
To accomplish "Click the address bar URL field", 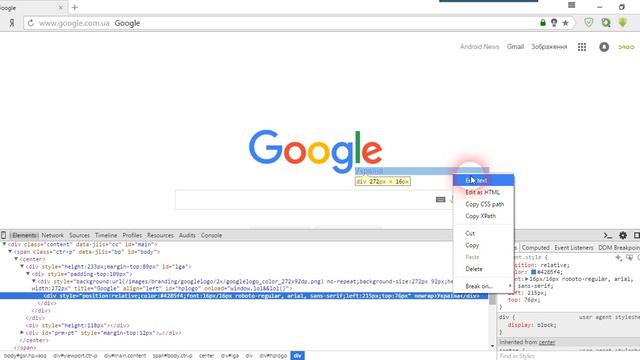I will [282, 23].
